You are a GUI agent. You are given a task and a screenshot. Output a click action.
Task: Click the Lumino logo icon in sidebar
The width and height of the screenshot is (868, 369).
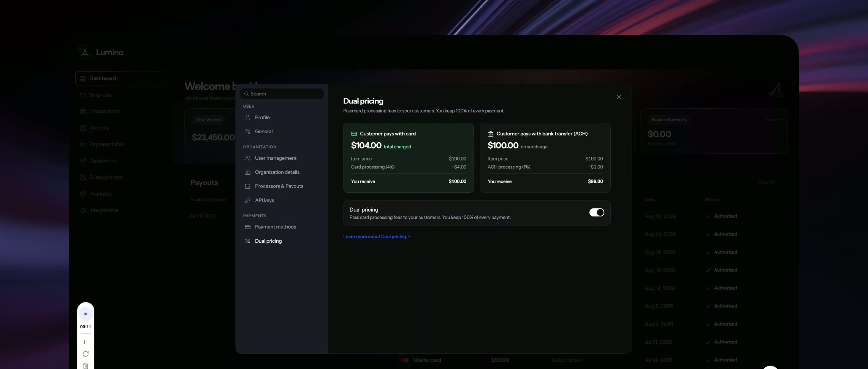(x=85, y=52)
